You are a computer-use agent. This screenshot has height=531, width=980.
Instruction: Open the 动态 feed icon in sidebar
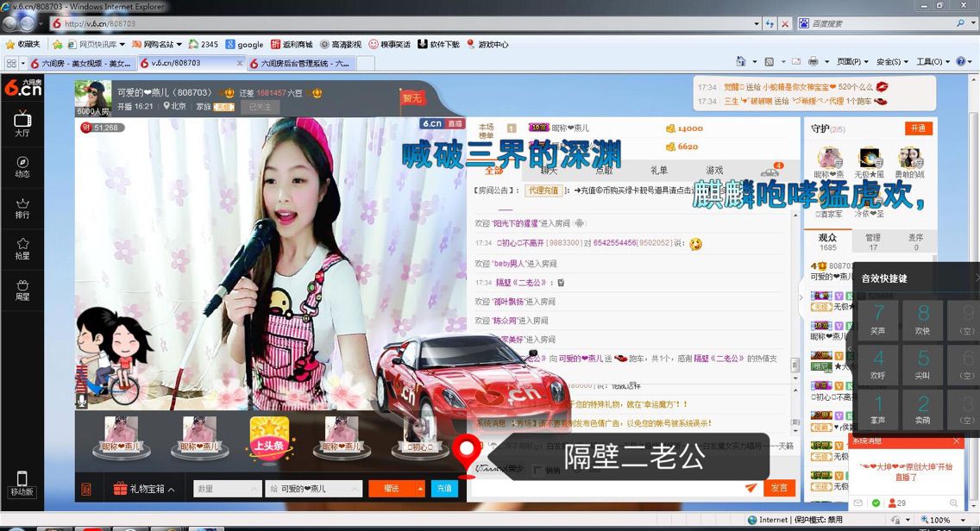pos(22,166)
